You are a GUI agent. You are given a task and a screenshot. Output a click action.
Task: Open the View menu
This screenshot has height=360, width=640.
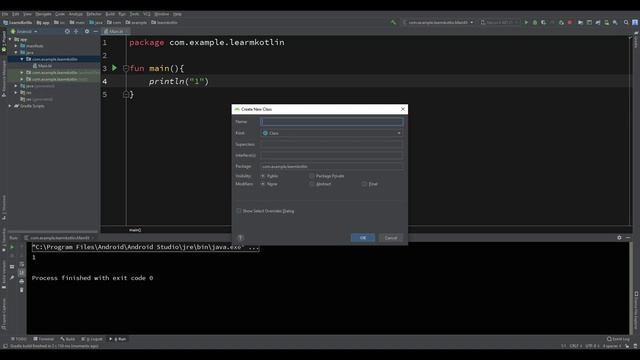point(27,14)
